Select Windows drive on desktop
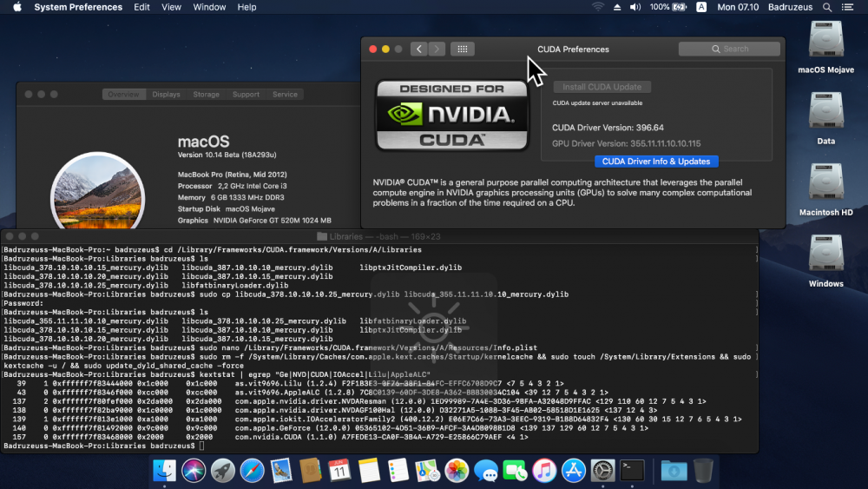868x489 pixels. 826,261
